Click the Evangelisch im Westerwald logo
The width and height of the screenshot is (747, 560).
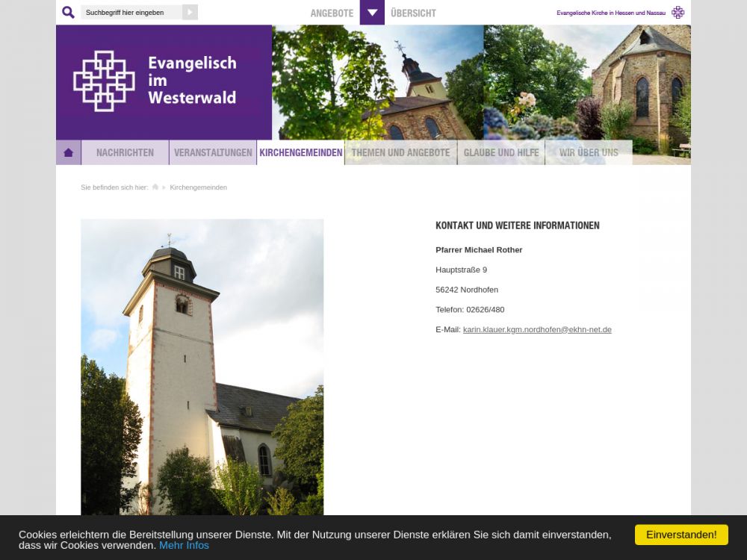tap(155, 81)
